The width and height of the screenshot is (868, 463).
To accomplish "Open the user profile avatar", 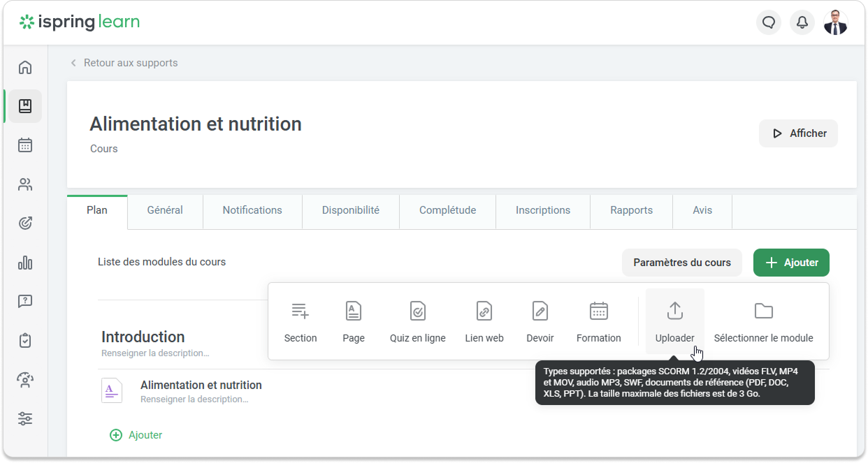I will click(x=835, y=23).
